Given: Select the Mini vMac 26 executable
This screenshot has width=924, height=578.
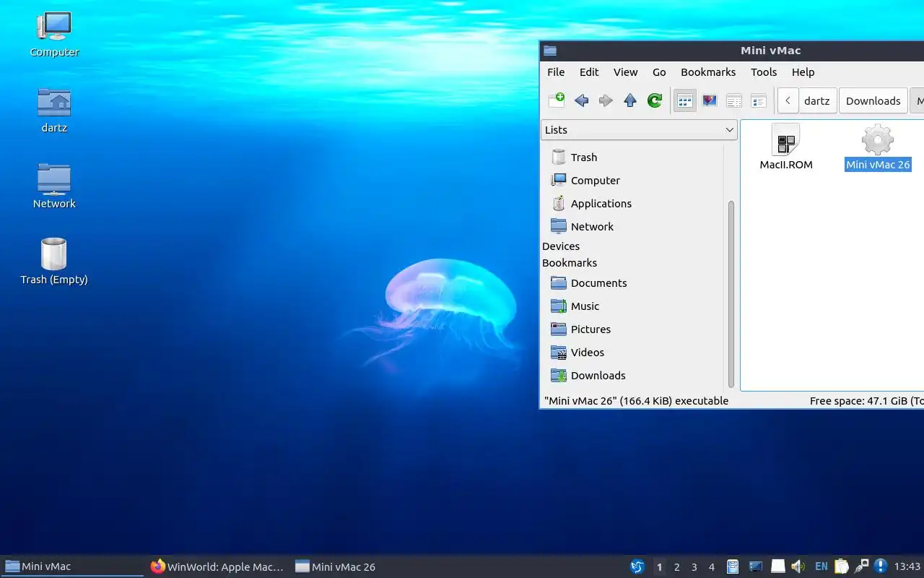Looking at the screenshot, I should 878,147.
